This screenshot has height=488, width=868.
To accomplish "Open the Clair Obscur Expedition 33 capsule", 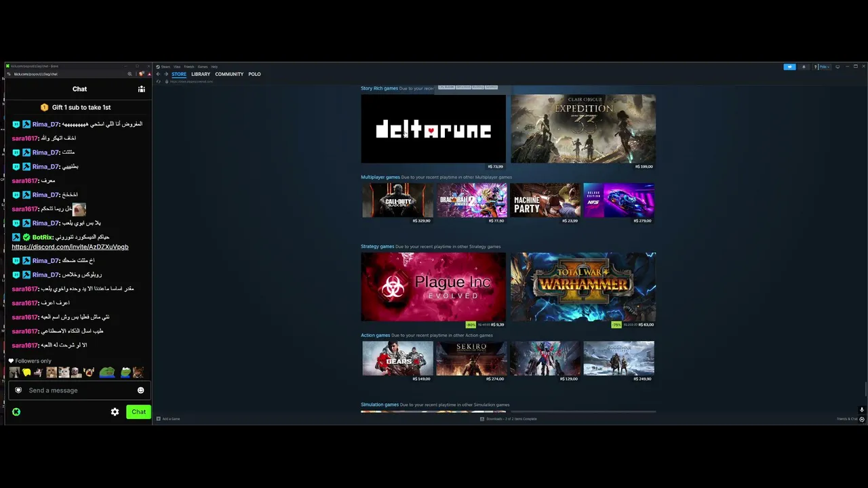I will coord(583,129).
